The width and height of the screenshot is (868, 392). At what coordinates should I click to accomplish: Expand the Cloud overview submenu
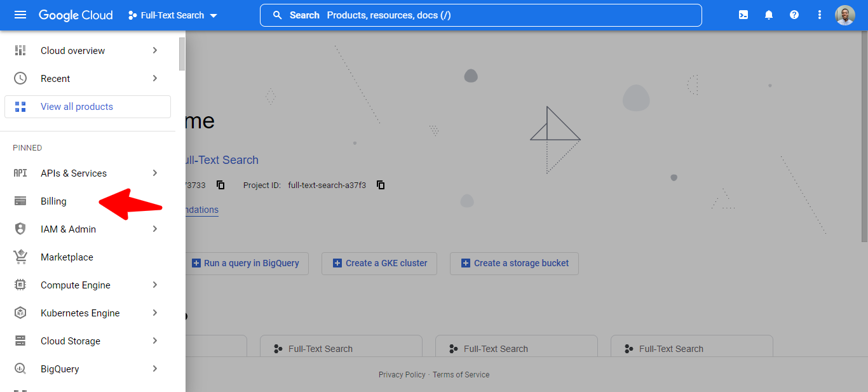[155, 51]
